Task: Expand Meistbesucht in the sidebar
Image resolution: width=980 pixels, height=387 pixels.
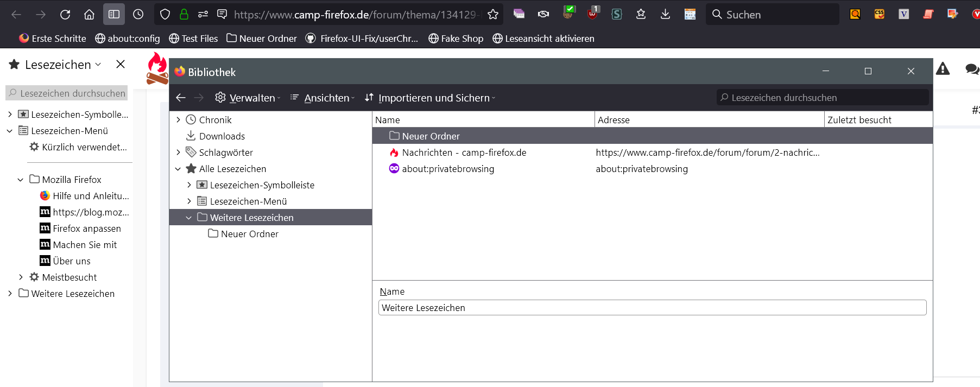Action: [21, 277]
